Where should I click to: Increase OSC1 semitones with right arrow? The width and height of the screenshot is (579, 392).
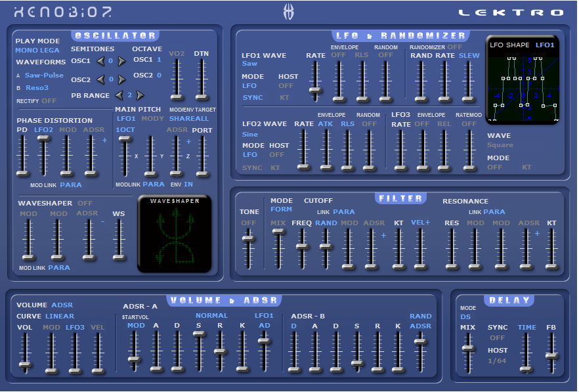121,61
